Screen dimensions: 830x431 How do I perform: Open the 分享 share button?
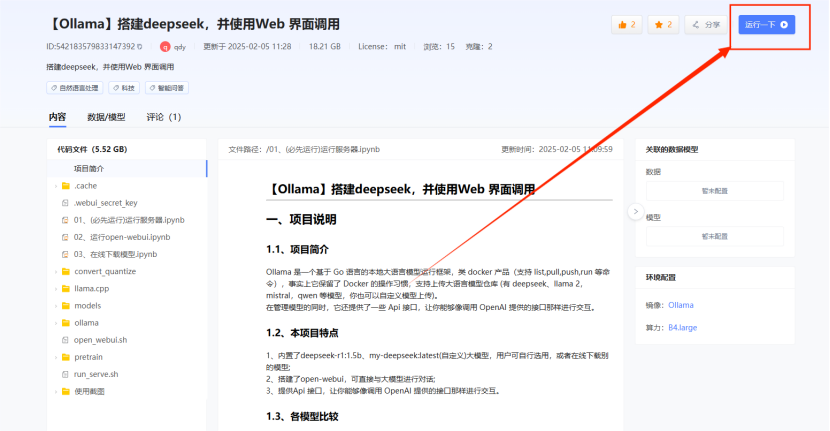coord(707,25)
